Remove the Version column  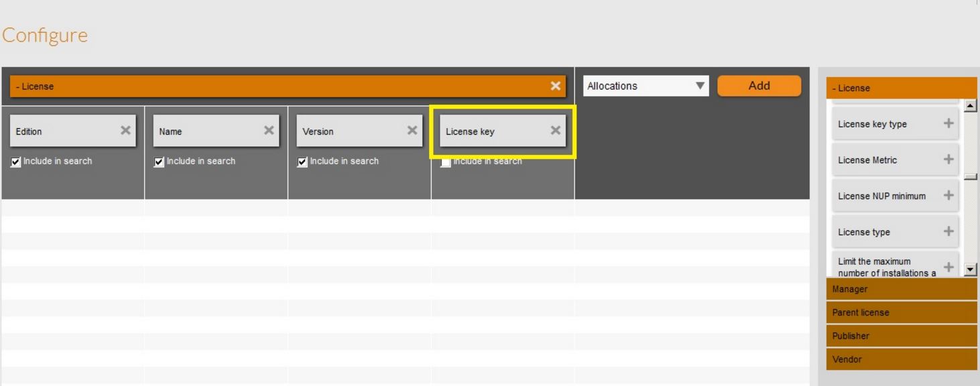[412, 131]
